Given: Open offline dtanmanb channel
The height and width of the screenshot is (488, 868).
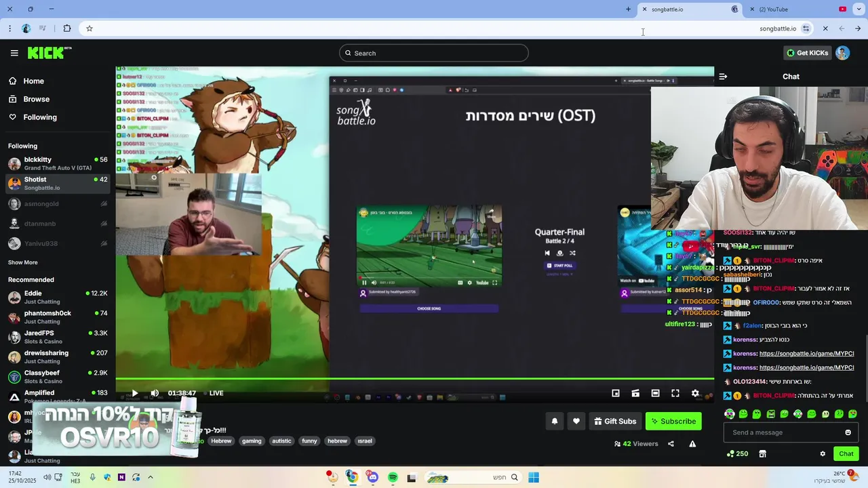Looking at the screenshot, I should 58,224.
